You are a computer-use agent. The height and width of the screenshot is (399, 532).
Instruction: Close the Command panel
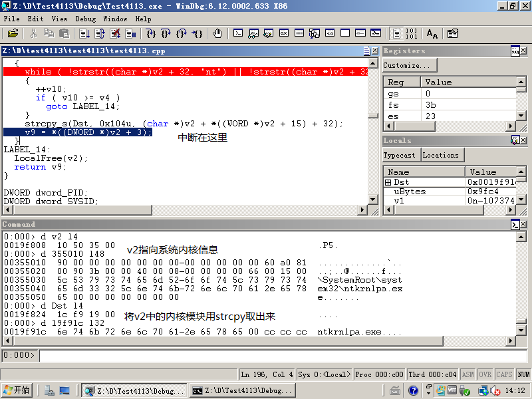coord(523,224)
